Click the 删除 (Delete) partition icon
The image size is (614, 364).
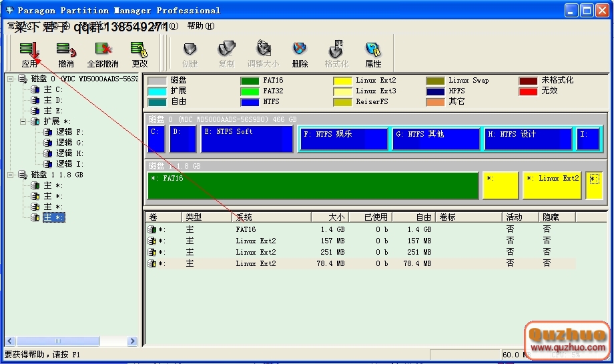click(x=300, y=53)
